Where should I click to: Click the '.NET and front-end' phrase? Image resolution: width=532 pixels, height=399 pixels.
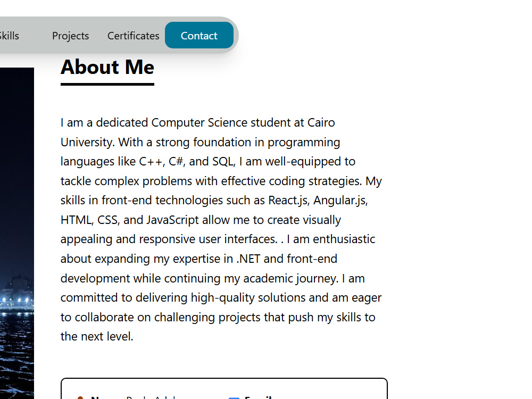click(x=287, y=259)
